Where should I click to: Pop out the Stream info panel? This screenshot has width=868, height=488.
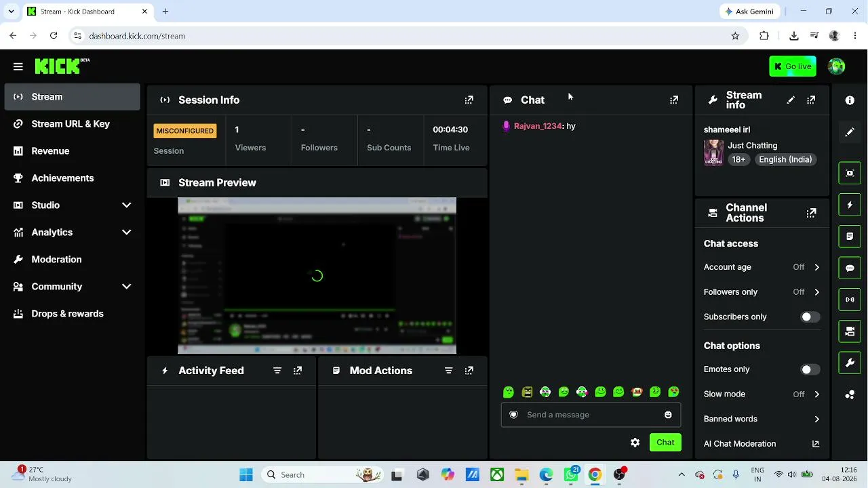pos(811,100)
